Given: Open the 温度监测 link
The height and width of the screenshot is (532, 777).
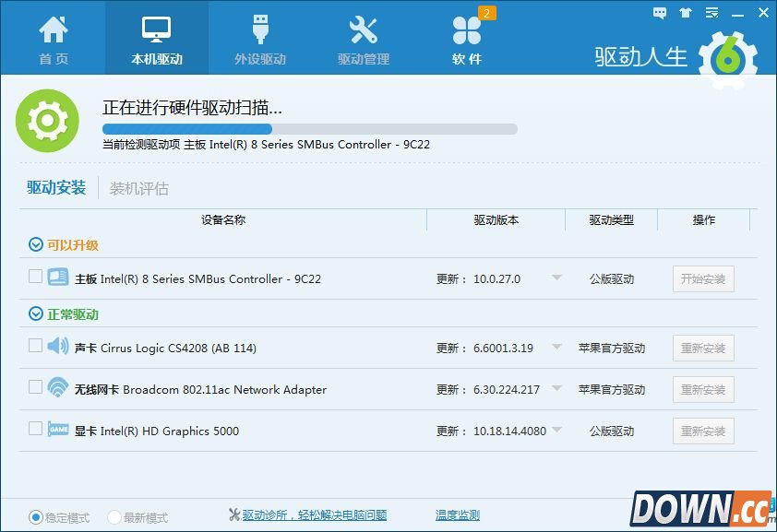Looking at the screenshot, I should 458,515.
